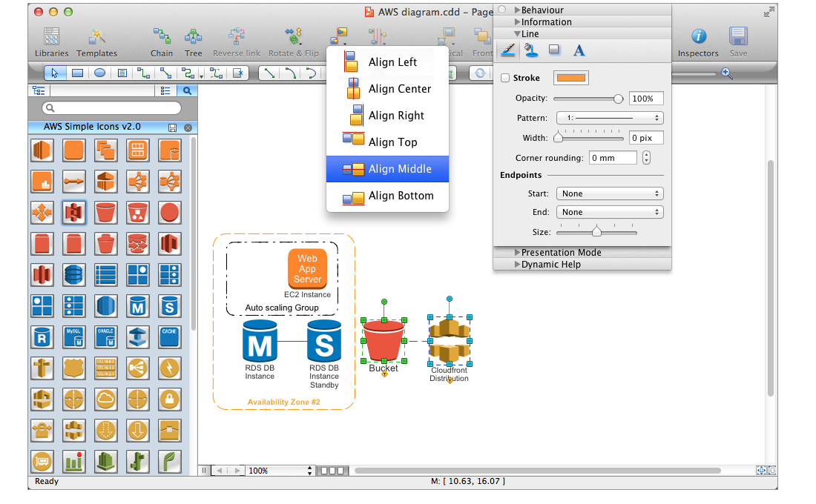Select the Cloudfront Distribution shape

(x=449, y=341)
